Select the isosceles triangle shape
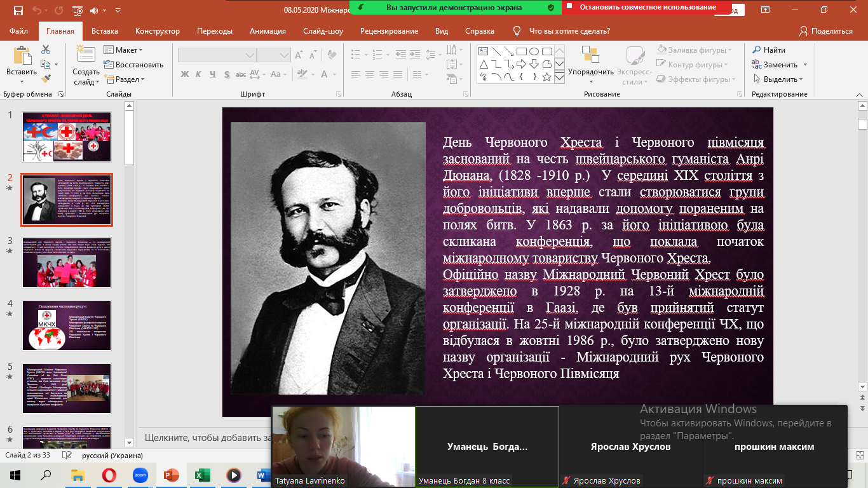 (x=483, y=64)
